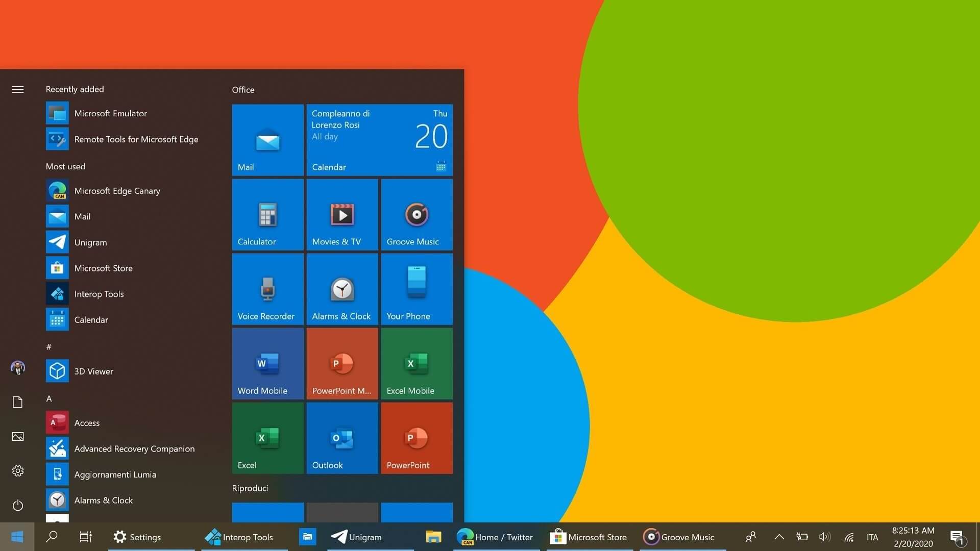Click the letter A app list header

coord(49,399)
